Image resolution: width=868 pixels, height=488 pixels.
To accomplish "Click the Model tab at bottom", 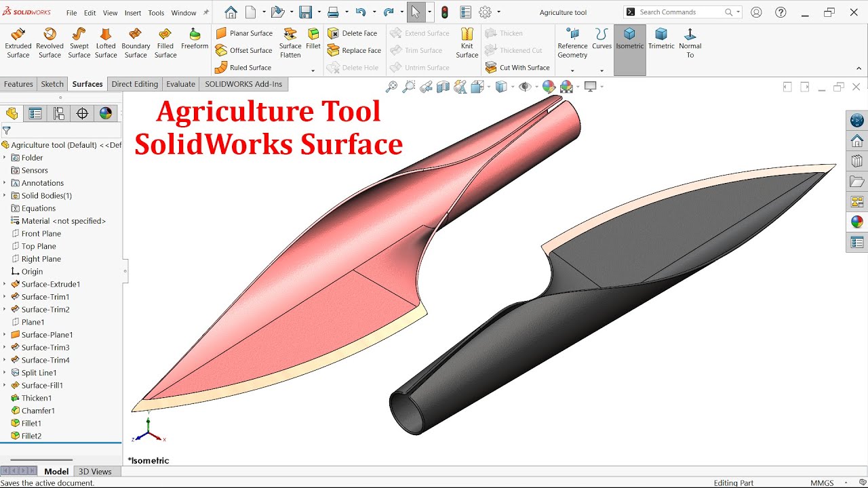I will pos(56,472).
